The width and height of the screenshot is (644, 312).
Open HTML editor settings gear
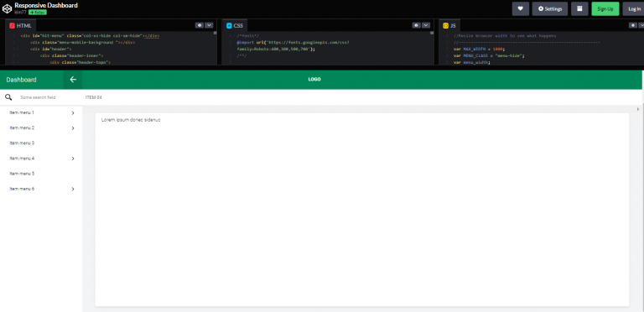coord(200,25)
